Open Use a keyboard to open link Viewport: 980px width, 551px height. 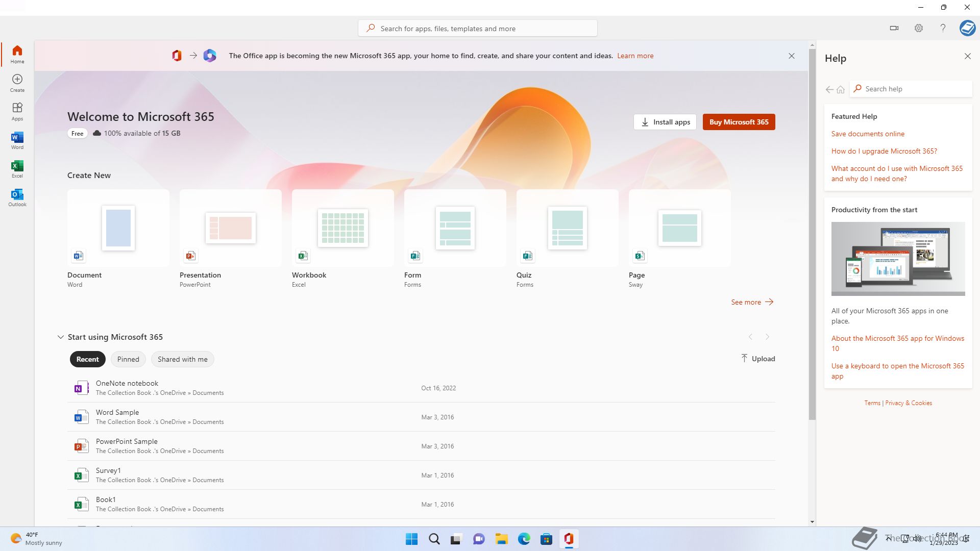(898, 371)
